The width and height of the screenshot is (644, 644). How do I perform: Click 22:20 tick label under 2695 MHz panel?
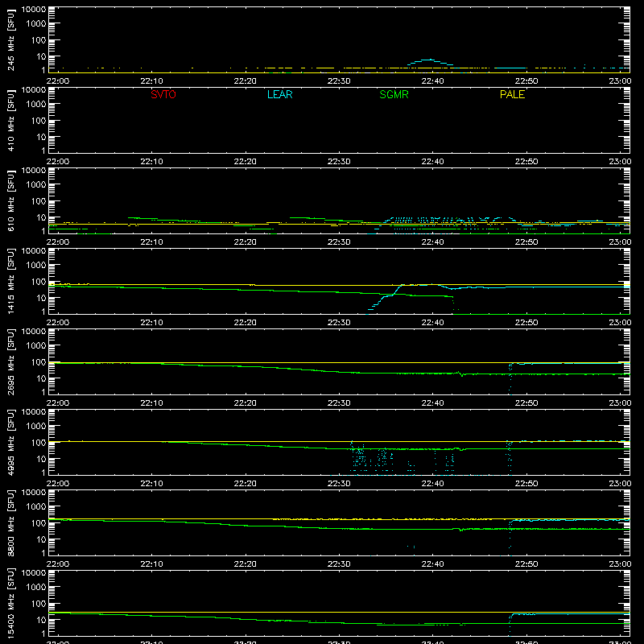[x=246, y=403]
